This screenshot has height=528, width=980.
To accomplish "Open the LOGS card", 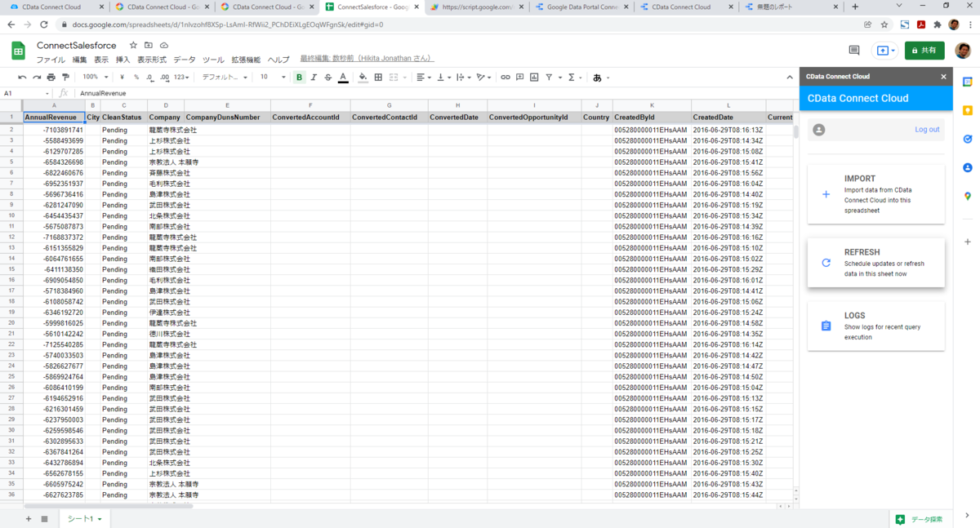I will click(876, 326).
